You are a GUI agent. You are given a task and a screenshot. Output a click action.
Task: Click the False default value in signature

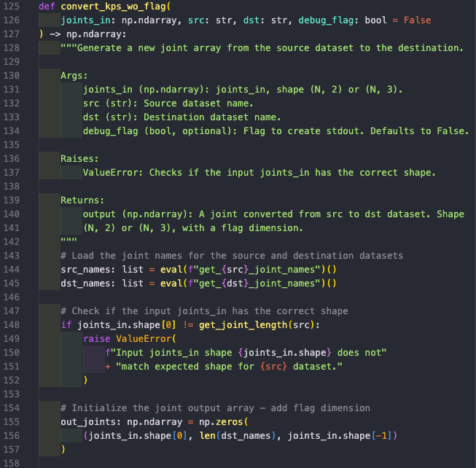tap(417, 20)
